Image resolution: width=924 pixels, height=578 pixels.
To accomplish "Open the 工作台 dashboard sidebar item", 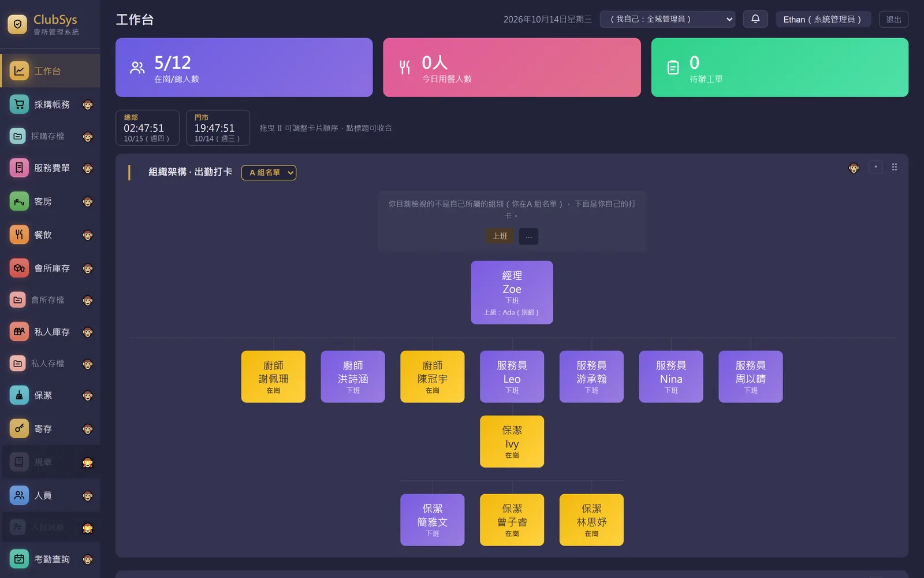I will click(x=50, y=71).
